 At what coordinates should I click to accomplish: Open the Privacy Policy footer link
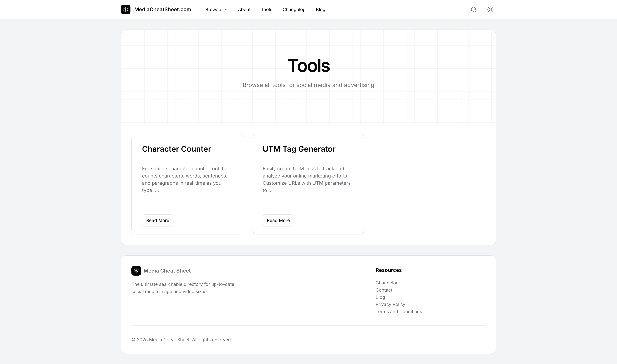390,304
